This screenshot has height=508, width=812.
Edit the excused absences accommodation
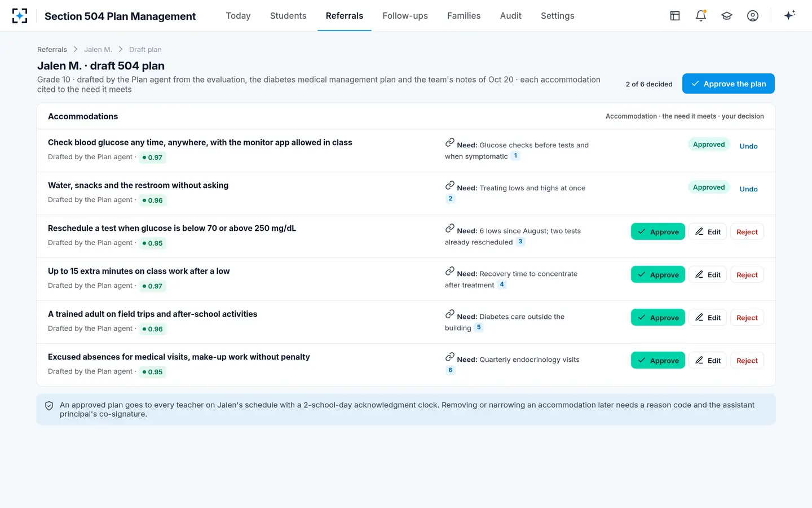tap(708, 361)
